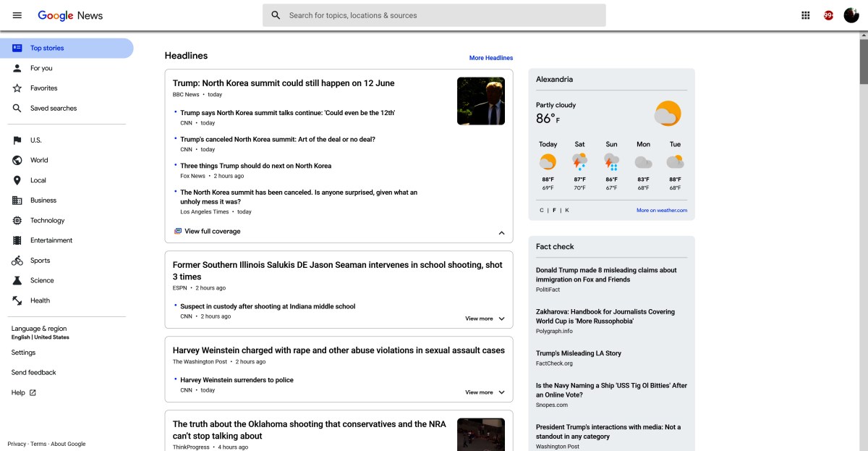Open the World section globe icon
This screenshot has width=868, height=451.
click(18, 160)
